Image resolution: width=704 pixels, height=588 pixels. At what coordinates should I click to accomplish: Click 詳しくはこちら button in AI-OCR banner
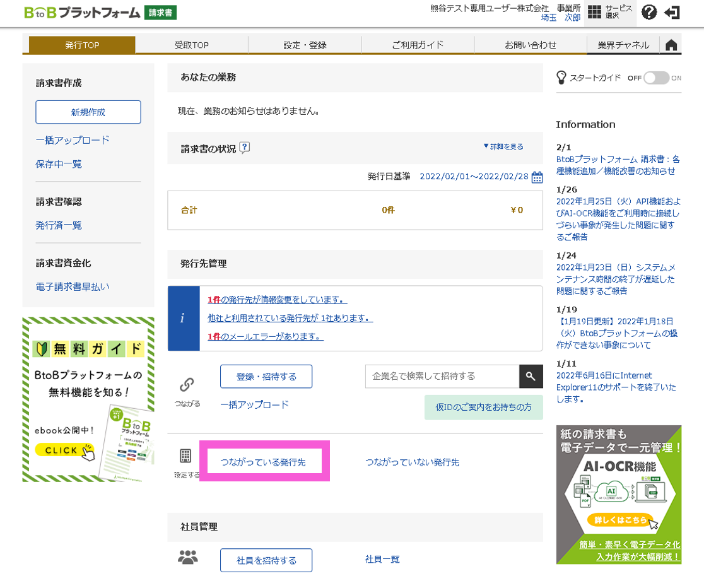[621, 520]
